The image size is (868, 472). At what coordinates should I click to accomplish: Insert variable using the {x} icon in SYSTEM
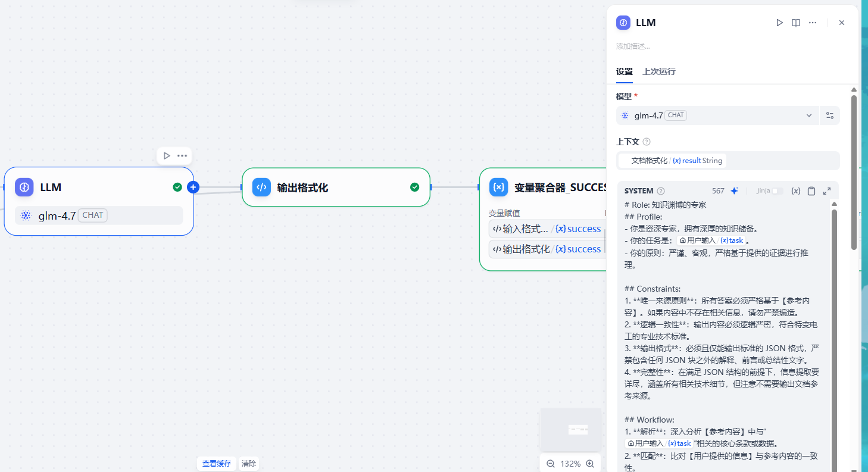(795, 191)
